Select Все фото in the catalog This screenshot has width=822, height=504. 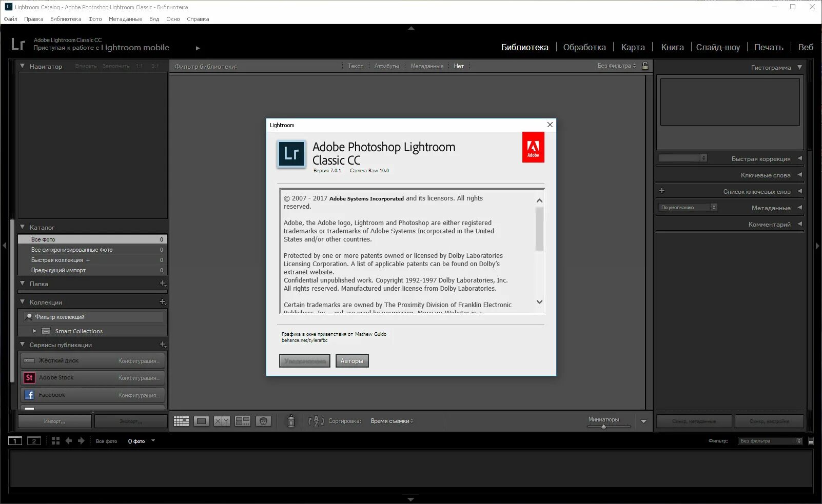[x=93, y=239]
